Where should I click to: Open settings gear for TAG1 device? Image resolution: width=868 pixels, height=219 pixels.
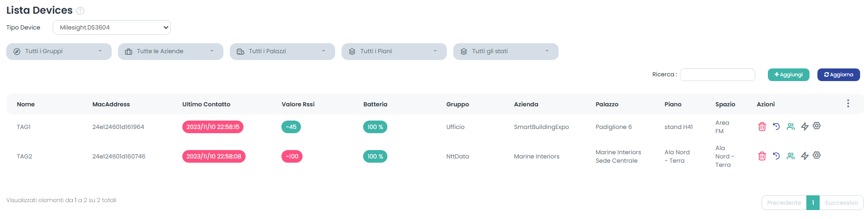(x=817, y=126)
